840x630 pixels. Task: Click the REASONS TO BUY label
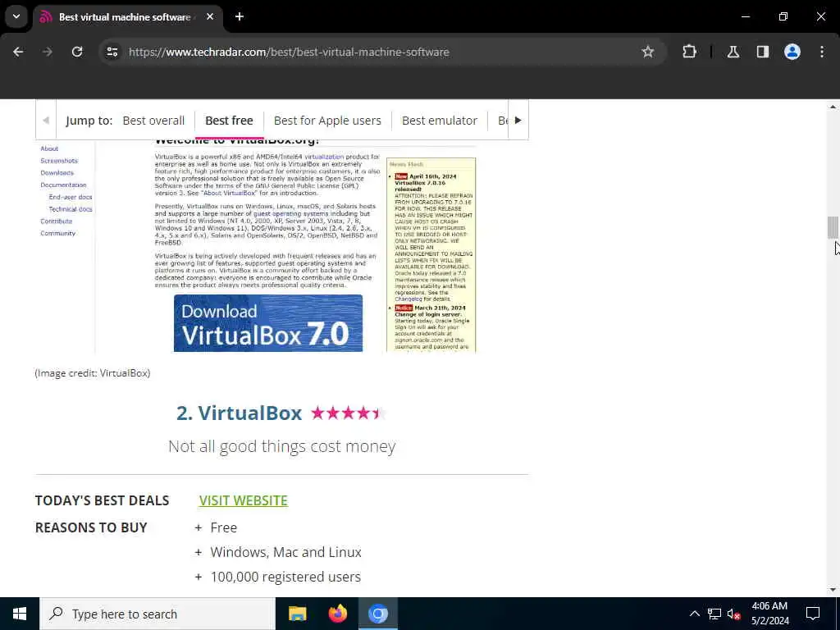click(91, 527)
